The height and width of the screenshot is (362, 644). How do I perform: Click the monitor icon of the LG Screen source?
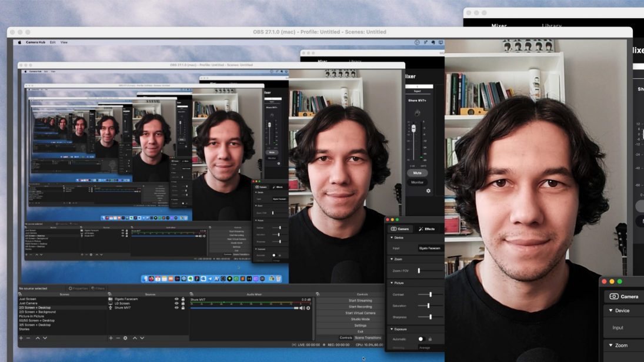(x=111, y=303)
